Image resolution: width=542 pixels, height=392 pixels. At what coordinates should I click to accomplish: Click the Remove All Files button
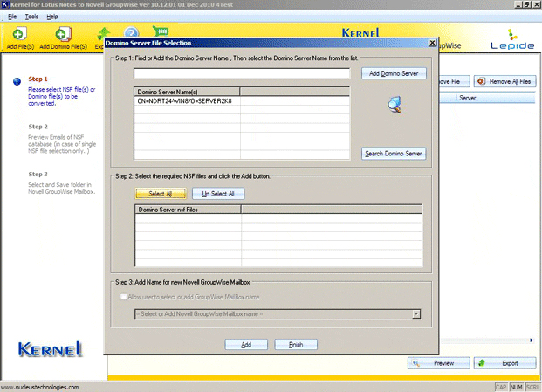click(x=504, y=81)
